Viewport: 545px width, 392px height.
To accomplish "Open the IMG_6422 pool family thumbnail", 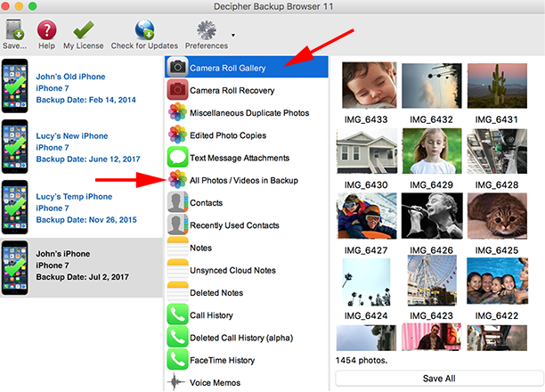I will [498, 281].
